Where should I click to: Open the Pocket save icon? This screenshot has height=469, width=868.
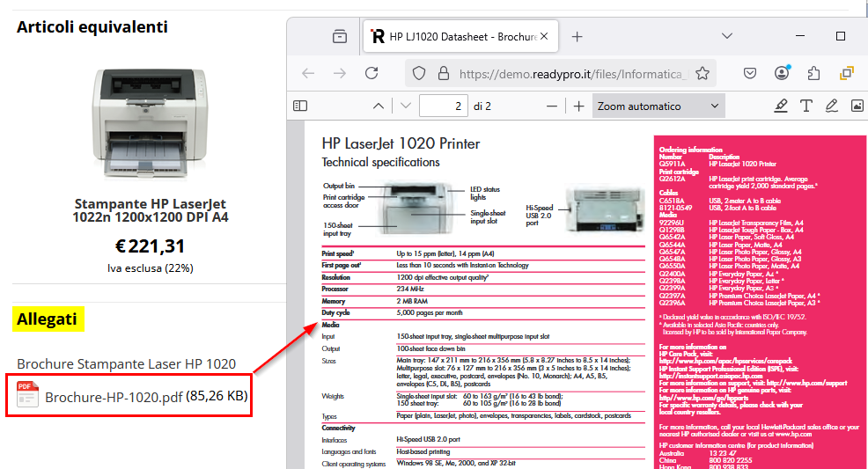pos(750,74)
